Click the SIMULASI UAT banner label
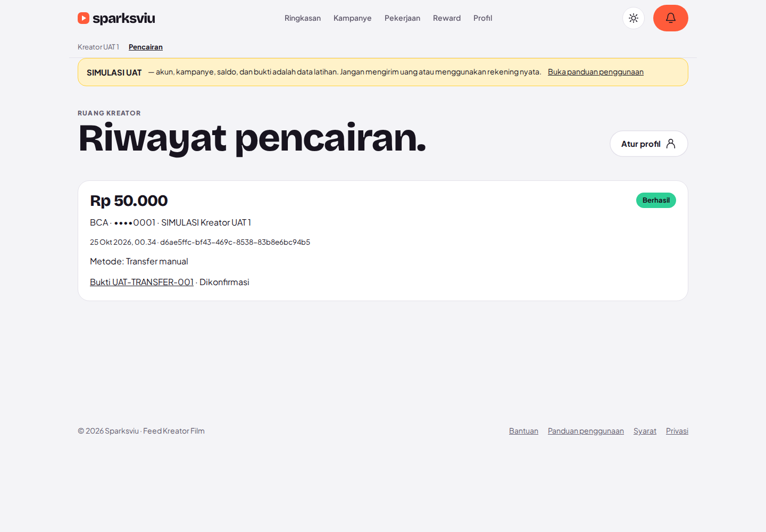The height and width of the screenshot is (532, 766). [x=114, y=72]
